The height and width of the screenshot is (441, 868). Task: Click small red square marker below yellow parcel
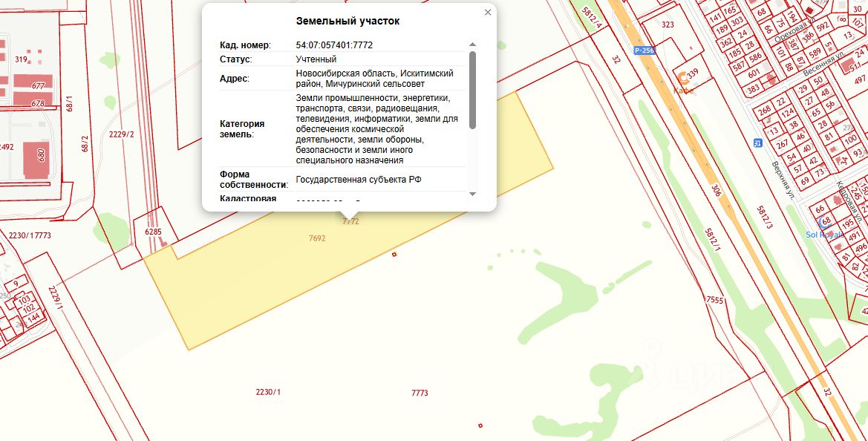point(394,255)
